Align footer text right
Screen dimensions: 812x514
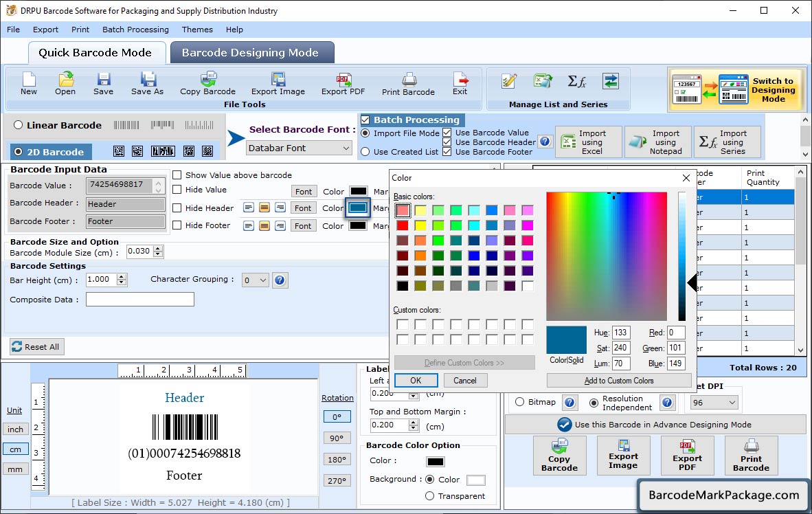click(280, 225)
